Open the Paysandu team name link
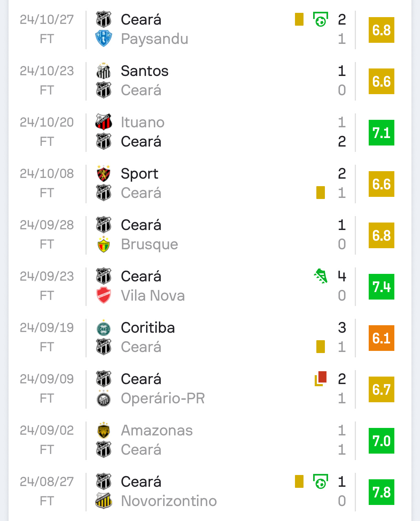 tap(155, 39)
